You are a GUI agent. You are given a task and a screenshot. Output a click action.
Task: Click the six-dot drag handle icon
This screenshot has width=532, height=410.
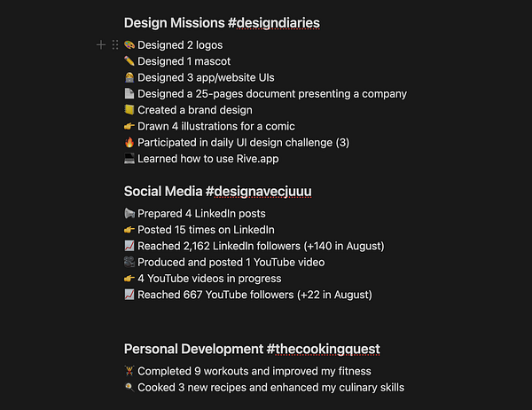tap(115, 44)
